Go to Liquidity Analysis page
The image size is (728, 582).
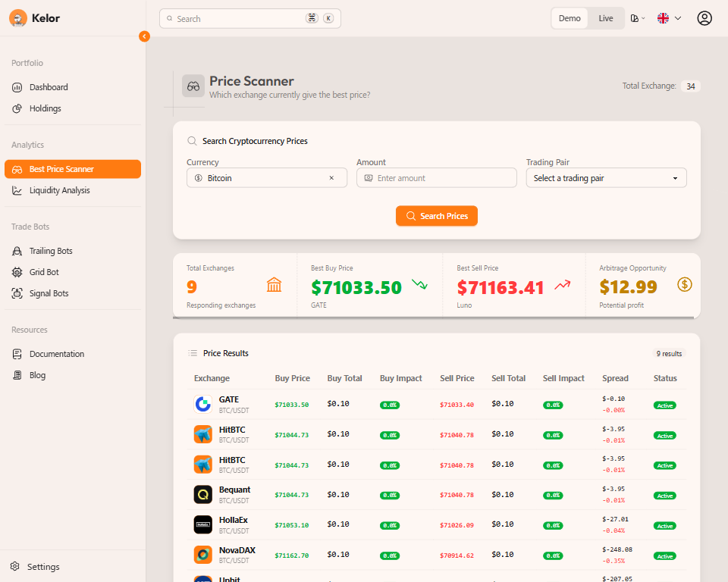(59, 190)
